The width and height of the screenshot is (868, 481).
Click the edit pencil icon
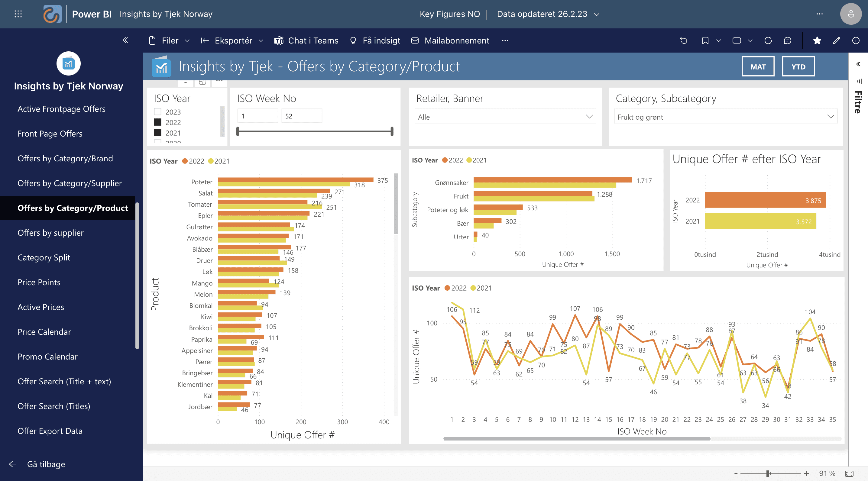(x=836, y=40)
